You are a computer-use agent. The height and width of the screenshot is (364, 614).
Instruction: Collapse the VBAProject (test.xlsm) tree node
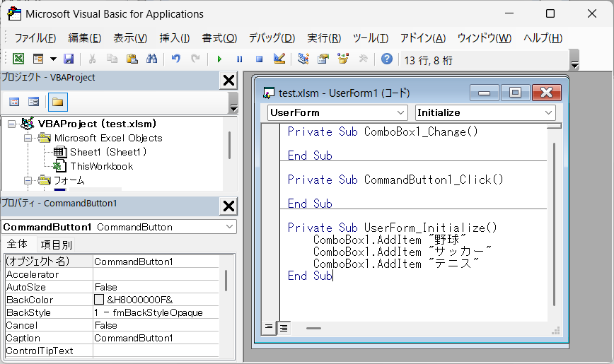(12, 124)
